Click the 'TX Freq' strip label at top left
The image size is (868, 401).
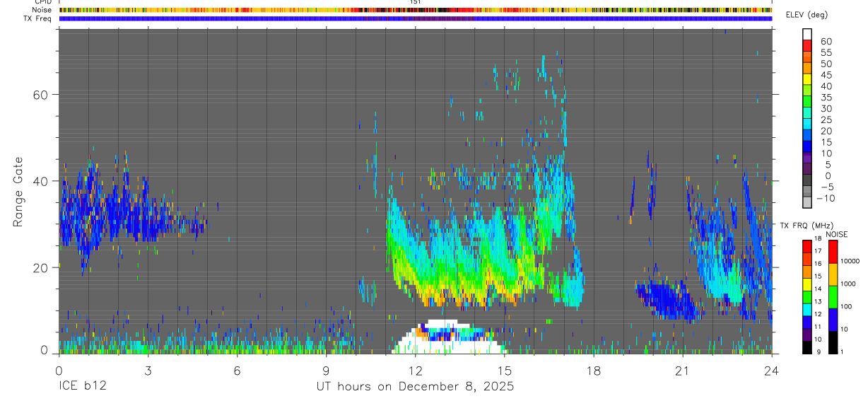point(37,18)
